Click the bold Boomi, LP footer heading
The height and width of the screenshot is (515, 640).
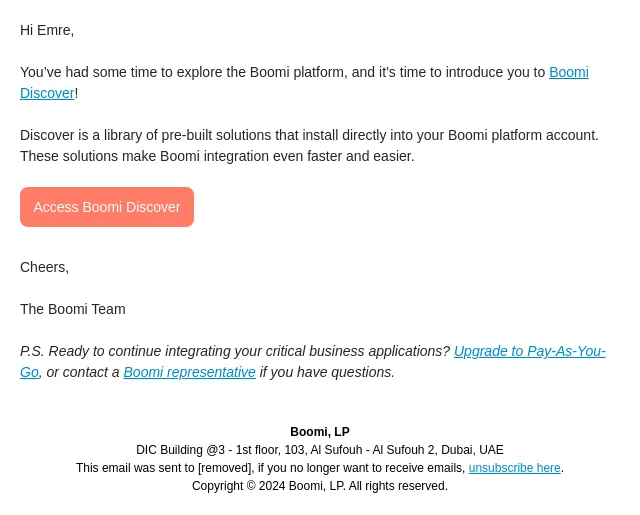pos(320,432)
